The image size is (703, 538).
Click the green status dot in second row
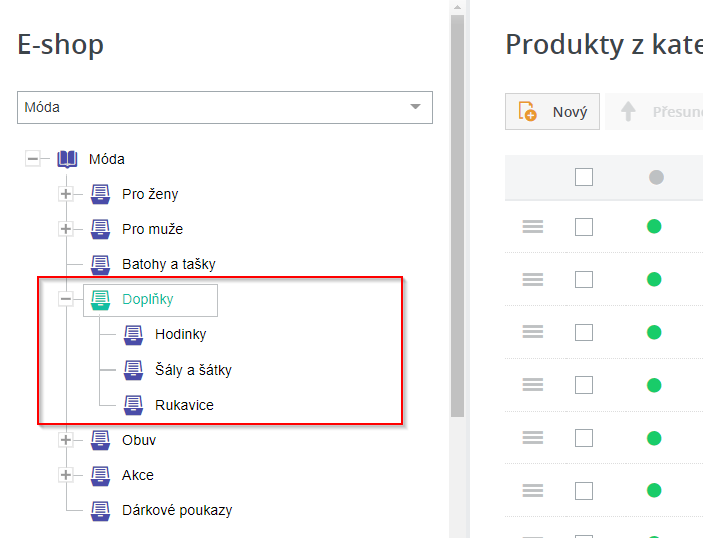655,279
